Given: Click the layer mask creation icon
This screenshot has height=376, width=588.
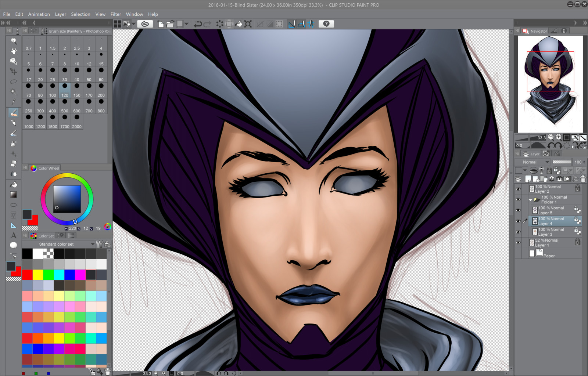Looking at the screenshot, I should (x=567, y=179).
